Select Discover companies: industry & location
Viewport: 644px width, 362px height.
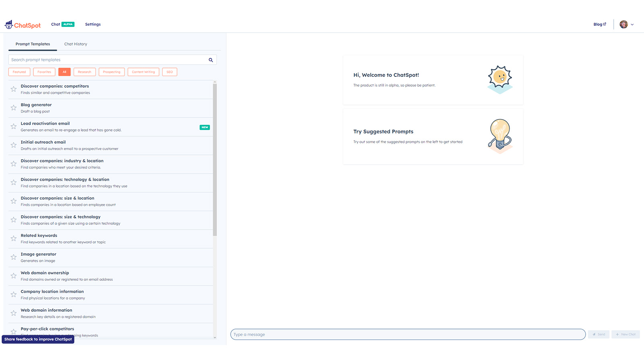[111, 164]
